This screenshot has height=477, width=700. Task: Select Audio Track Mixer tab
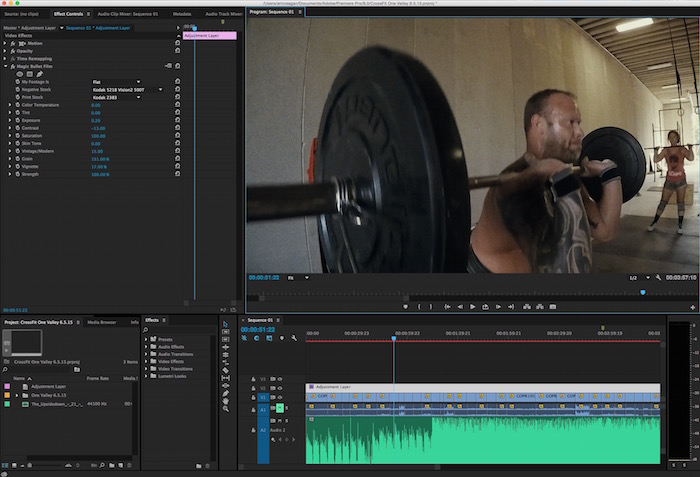224,14
